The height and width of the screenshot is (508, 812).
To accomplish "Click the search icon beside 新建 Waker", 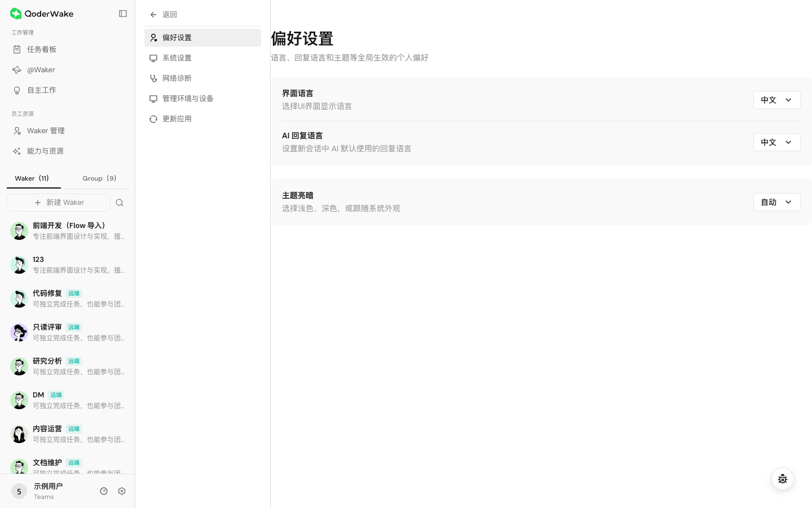I will pos(120,203).
